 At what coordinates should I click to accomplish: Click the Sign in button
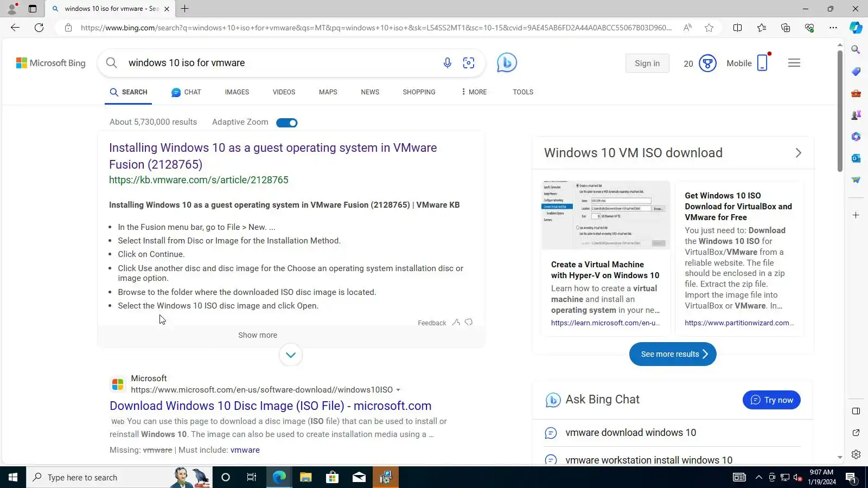click(x=647, y=63)
